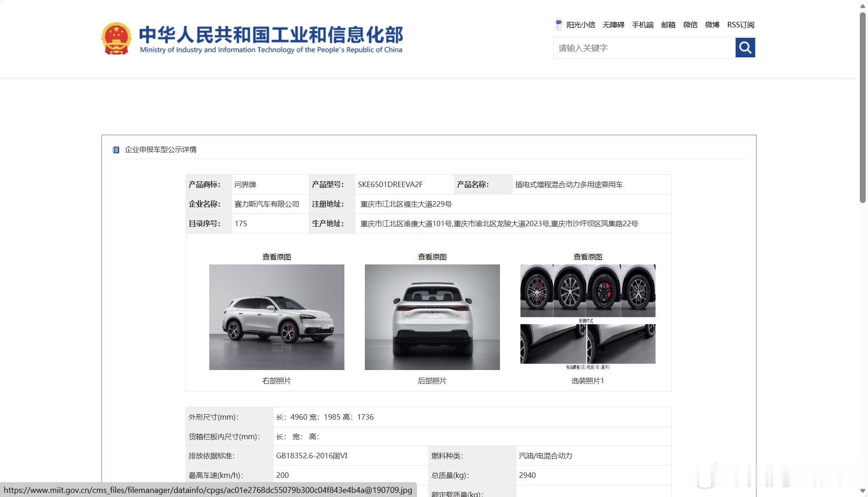Open the 微信 WeChat link
868x497 pixels.
690,25
